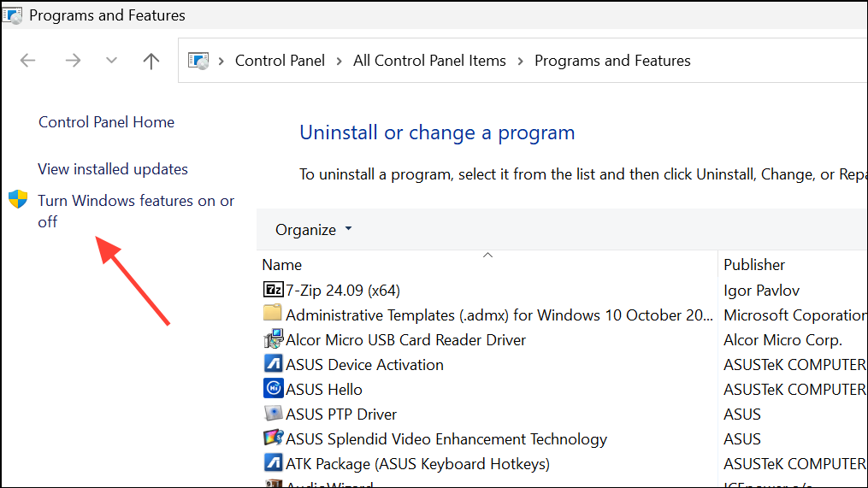This screenshot has height=488, width=868.
Task: Sort list by Name column header
Action: (282, 265)
